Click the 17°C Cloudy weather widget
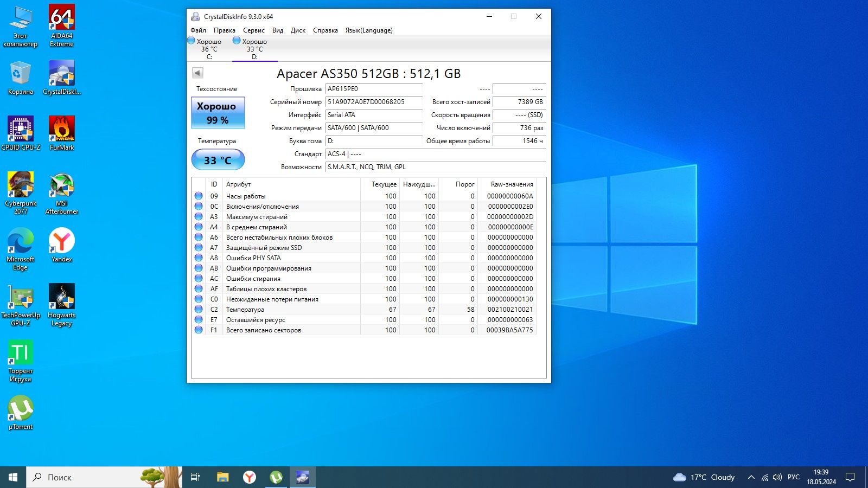The width and height of the screenshot is (868, 488). tap(704, 477)
